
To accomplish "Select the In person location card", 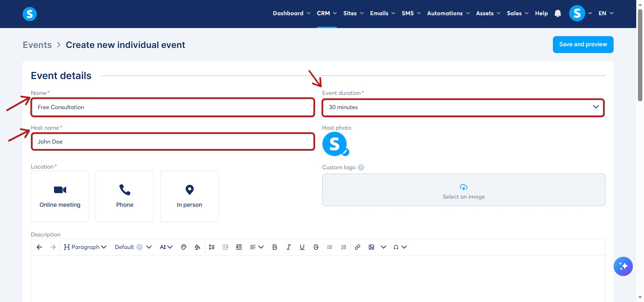I will [x=190, y=196].
